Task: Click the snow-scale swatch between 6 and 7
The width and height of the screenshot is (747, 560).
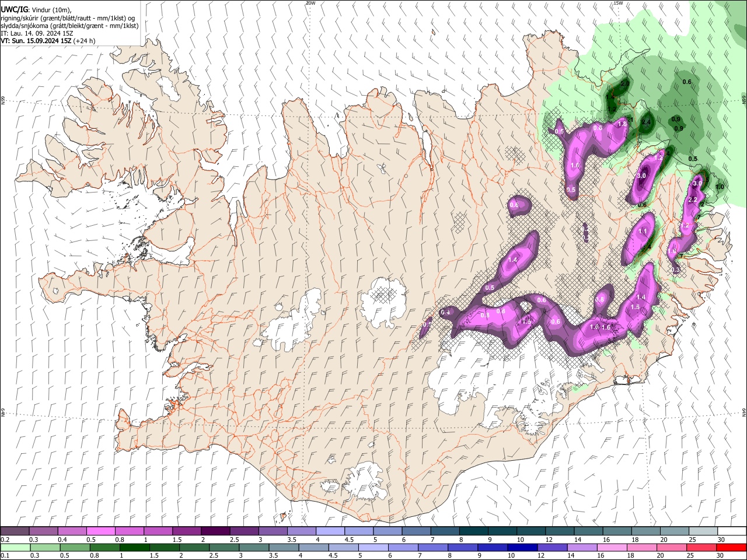Action: pos(416,531)
